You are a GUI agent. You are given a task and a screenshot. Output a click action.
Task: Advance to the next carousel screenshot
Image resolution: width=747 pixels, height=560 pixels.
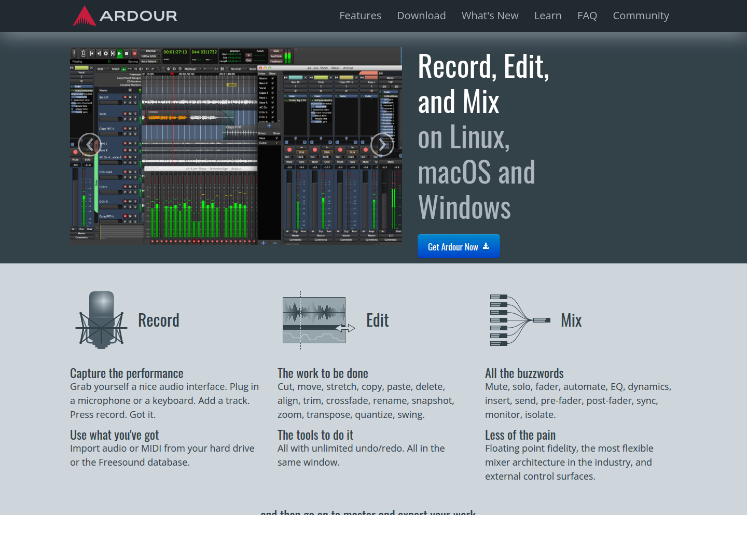[382, 145]
